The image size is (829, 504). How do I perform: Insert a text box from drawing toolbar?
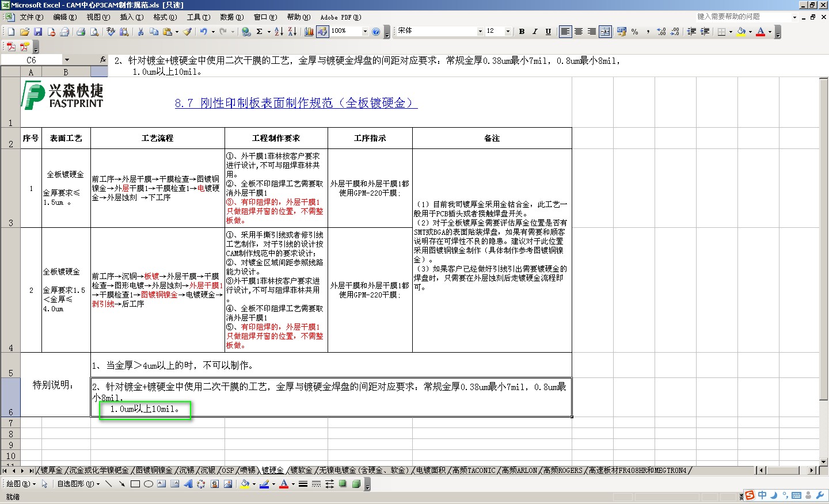tap(162, 484)
